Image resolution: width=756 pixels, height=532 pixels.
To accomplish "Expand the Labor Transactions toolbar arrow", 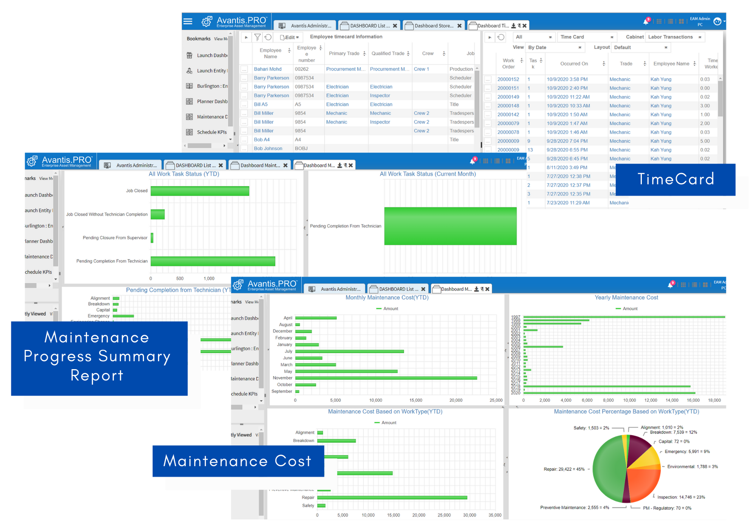I will pyautogui.click(x=490, y=37).
